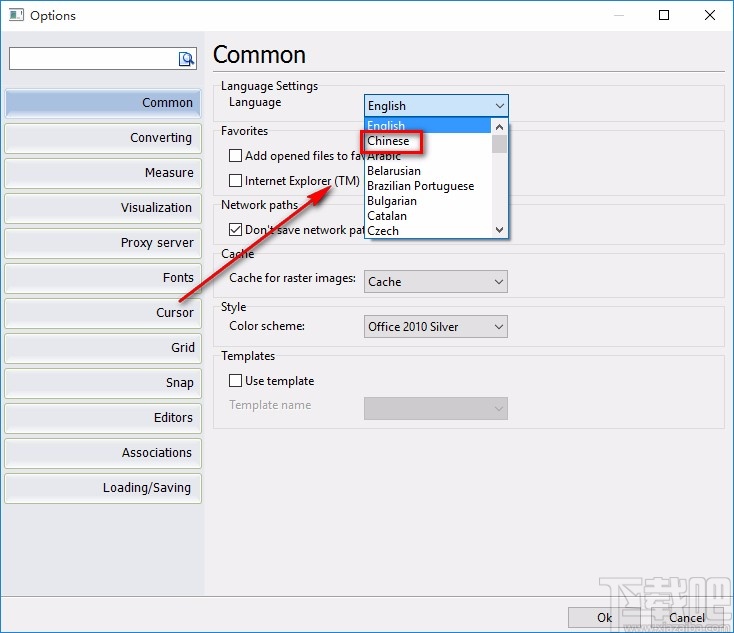Viewport: 734px width, 633px height.
Task: Switch to Snap settings
Action: point(103,383)
